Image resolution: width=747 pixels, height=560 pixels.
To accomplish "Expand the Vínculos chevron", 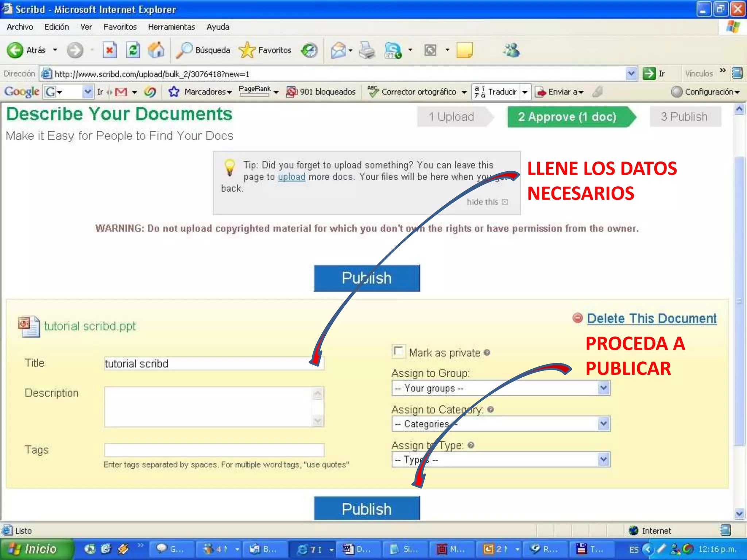I will [723, 70].
